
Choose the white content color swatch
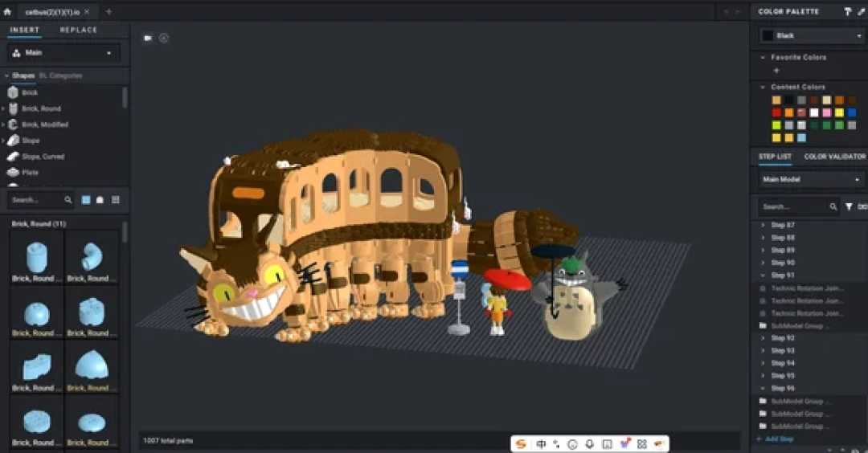pos(813,112)
